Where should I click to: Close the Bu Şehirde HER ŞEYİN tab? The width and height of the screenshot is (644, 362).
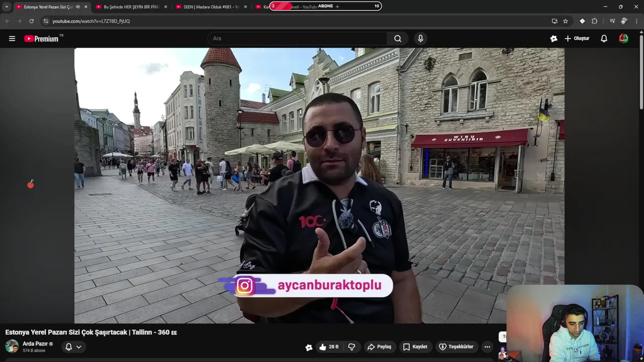[166, 7]
